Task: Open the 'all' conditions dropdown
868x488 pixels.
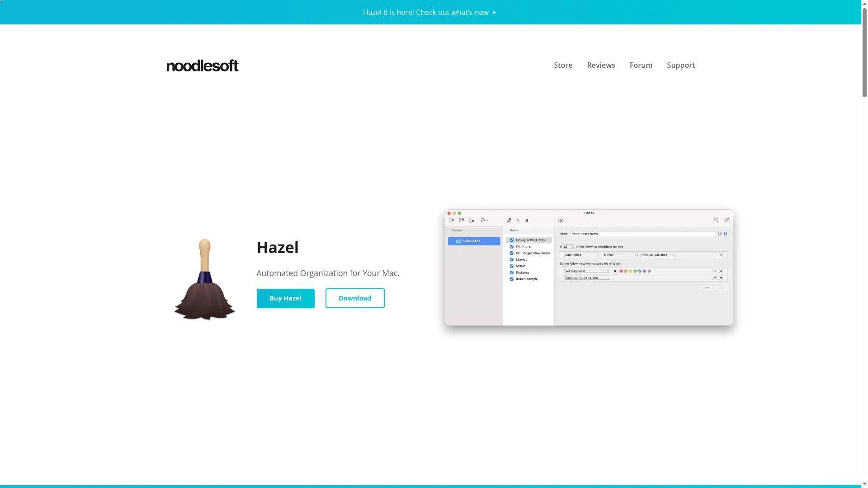Action: tap(569, 247)
